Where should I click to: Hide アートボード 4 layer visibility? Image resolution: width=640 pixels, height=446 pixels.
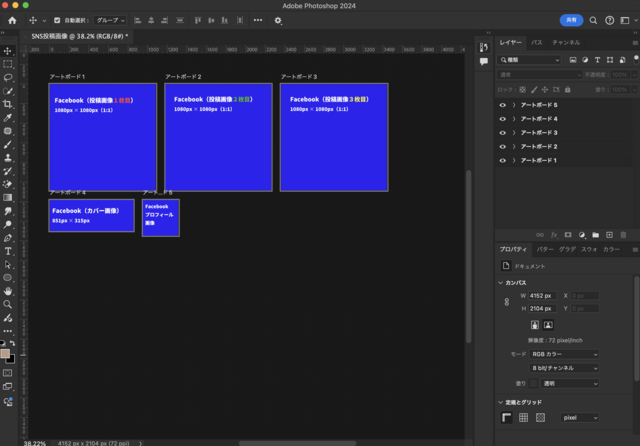tap(502, 119)
